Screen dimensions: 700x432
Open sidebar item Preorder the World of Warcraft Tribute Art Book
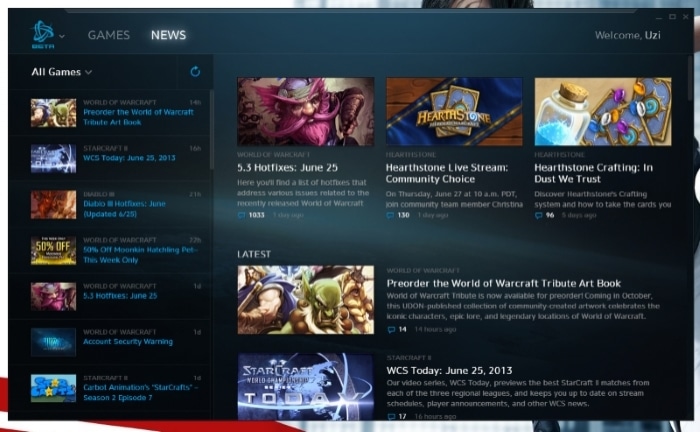(138, 117)
